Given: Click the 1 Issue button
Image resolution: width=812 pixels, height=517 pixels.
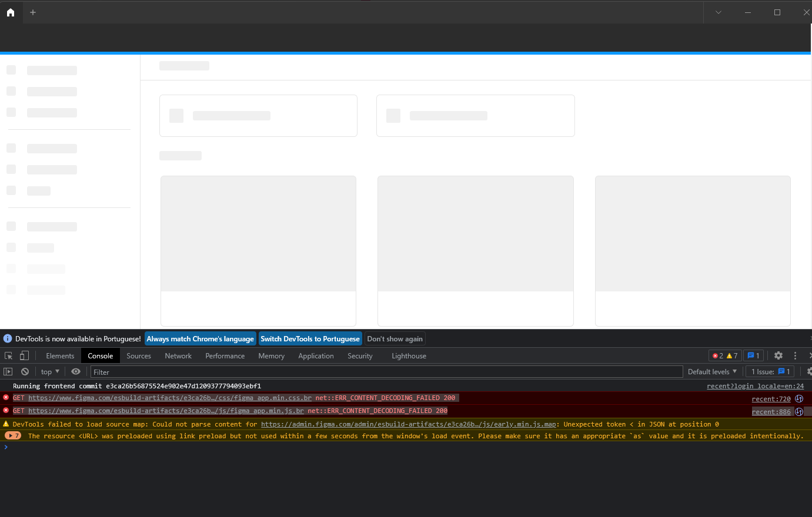Looking at the screenshot, I should 770,372.
